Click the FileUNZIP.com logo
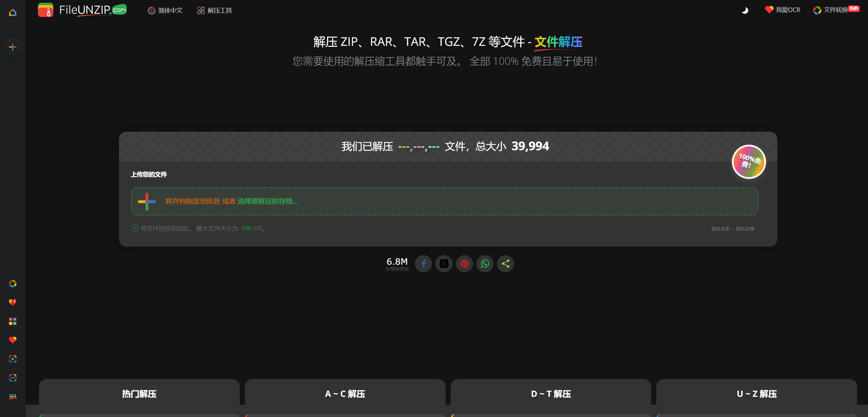 click(82, 10)
